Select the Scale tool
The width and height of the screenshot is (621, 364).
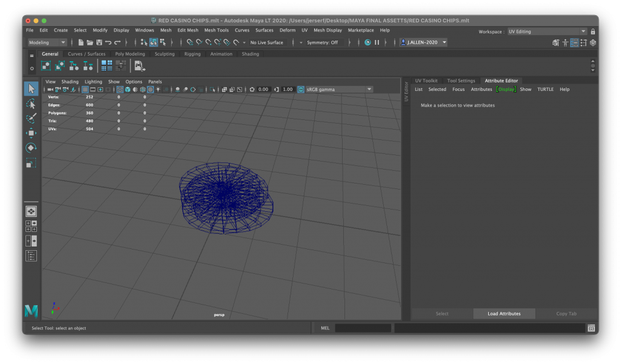[31, 162]
